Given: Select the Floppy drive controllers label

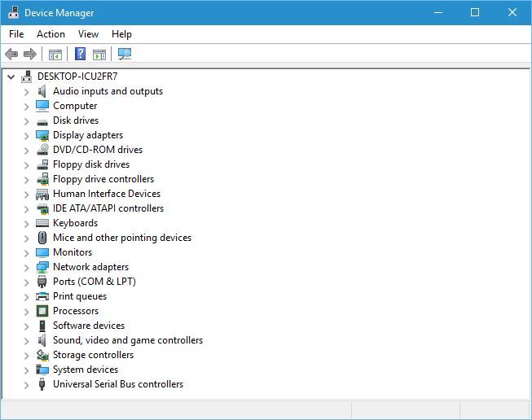Looking at the screenshot, I should [x=103, y=179].
